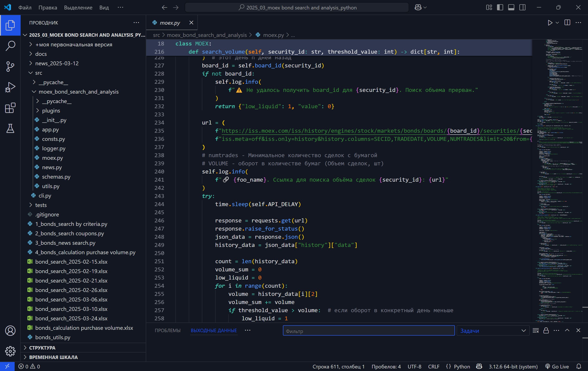Select the UTF-8 encoding in status bar

(414, 366)
